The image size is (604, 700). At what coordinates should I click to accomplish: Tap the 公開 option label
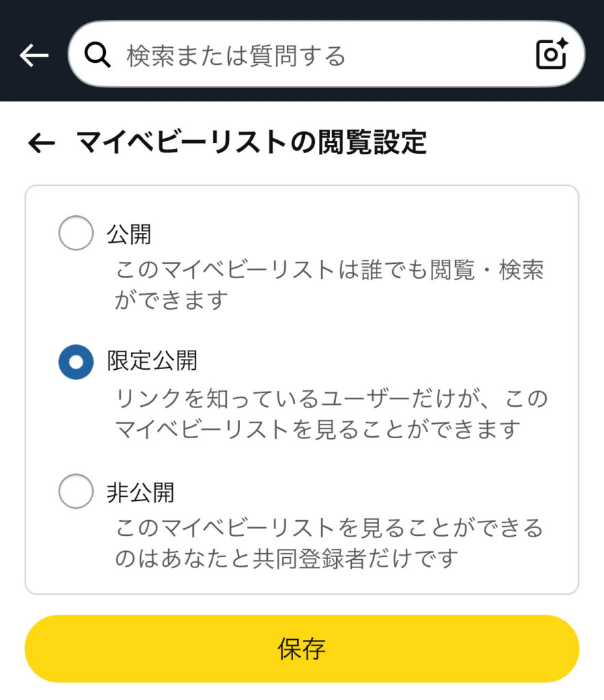pyautogui.click(x=129, y=234)
